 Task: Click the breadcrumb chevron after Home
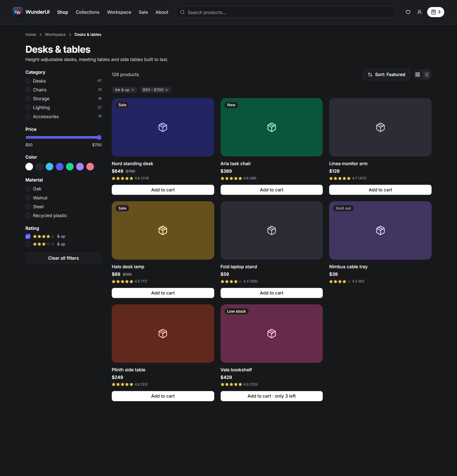point(41,35)
